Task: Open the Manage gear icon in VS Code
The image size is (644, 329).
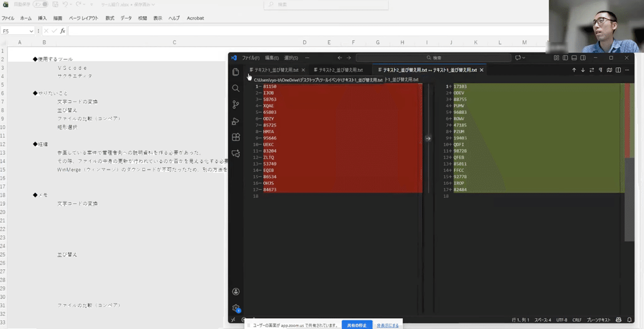Action: click(236, 308)
